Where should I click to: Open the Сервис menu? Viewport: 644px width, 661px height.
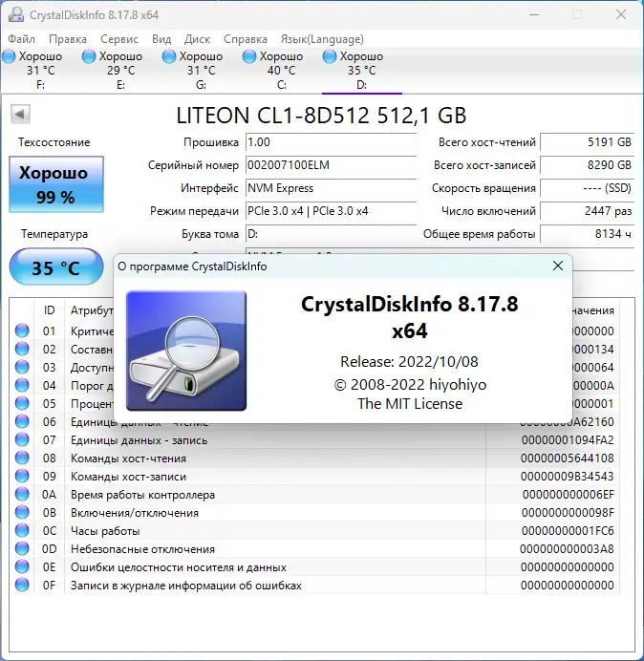click(119, 39)
